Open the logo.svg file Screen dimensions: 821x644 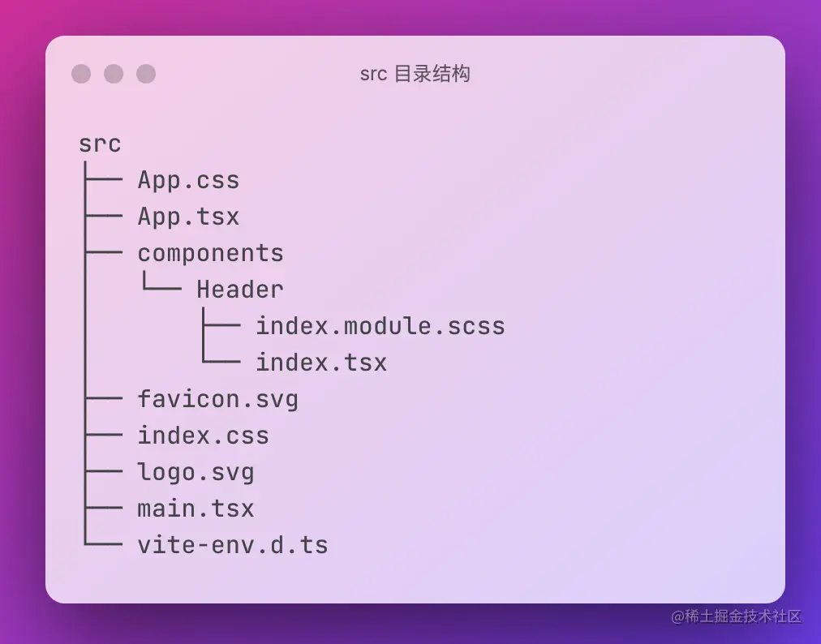click(x=196, y=471)
